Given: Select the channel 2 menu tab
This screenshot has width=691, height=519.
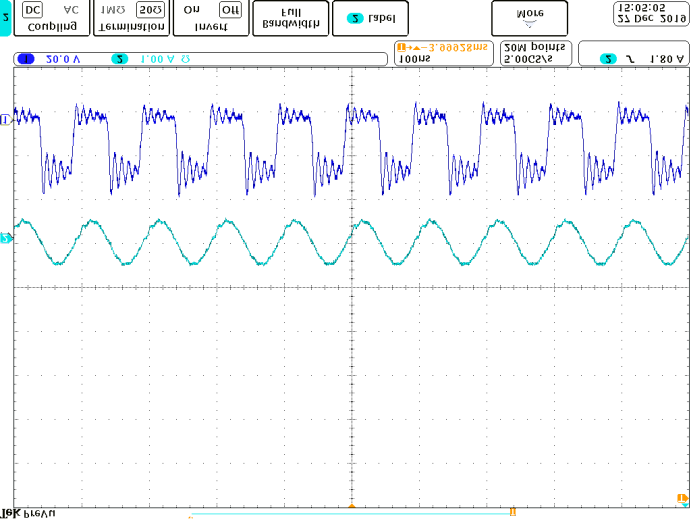Looking at the screenshot, I should [6, 17].
